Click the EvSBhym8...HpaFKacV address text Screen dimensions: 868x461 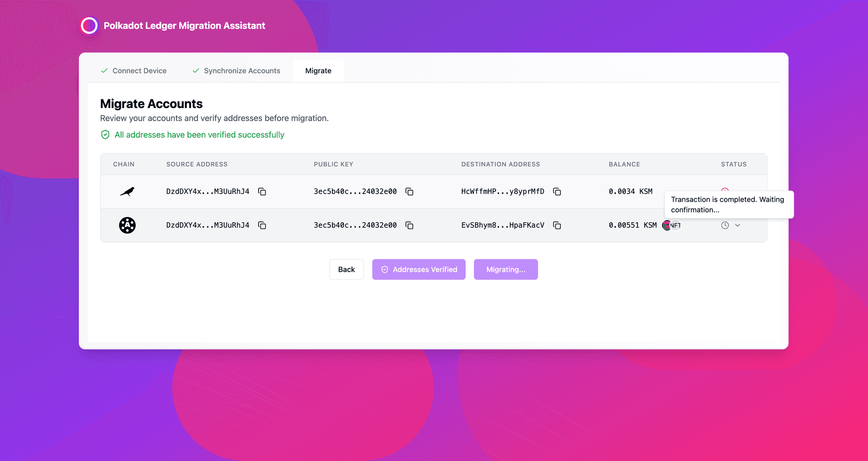(x=503, y=225)
